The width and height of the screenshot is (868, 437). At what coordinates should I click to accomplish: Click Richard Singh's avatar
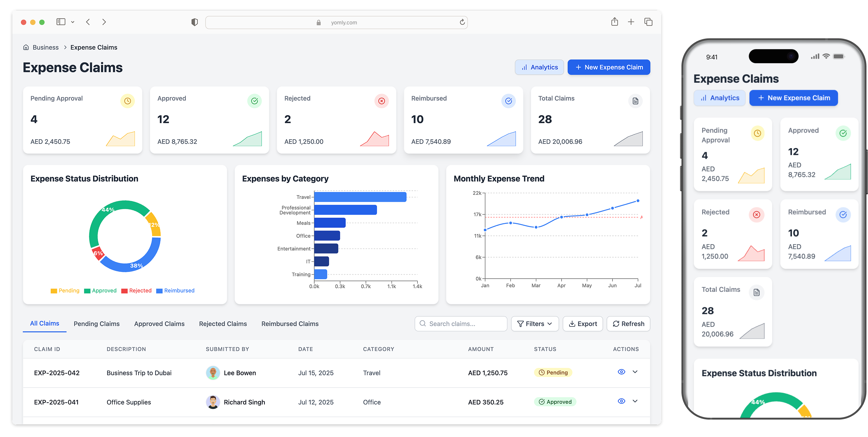[x=213, y=402]
